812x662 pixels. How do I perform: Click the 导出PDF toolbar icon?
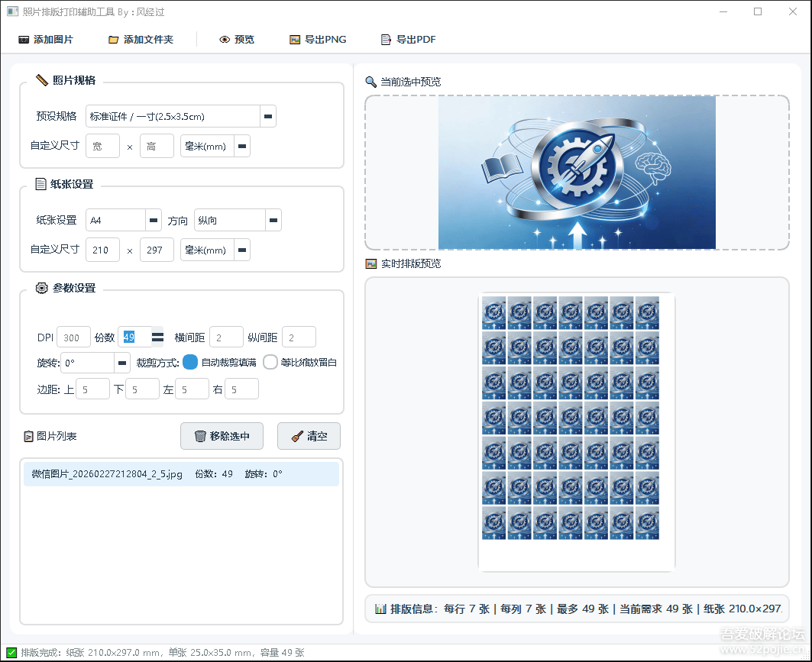pyautogui.click(x=387, y=40)
